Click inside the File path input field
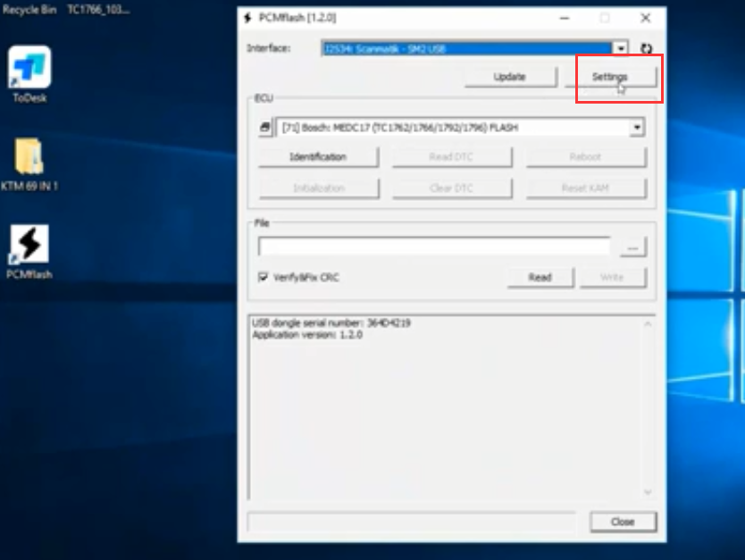The width and height of the screenshot is (745, 560). (x=434, y=247)
